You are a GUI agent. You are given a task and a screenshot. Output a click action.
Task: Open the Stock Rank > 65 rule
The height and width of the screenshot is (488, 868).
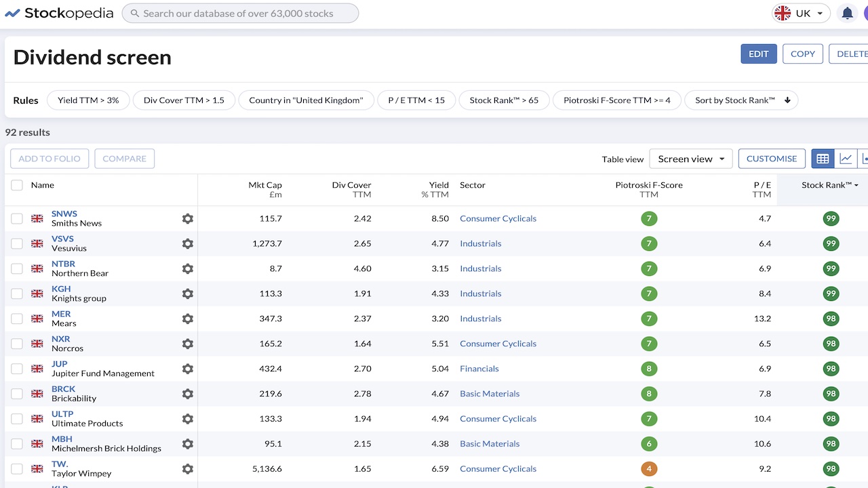pos(504,100)
